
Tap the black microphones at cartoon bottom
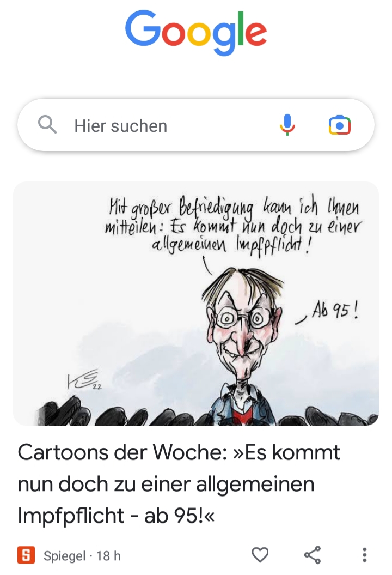click(x=196, y=411)
